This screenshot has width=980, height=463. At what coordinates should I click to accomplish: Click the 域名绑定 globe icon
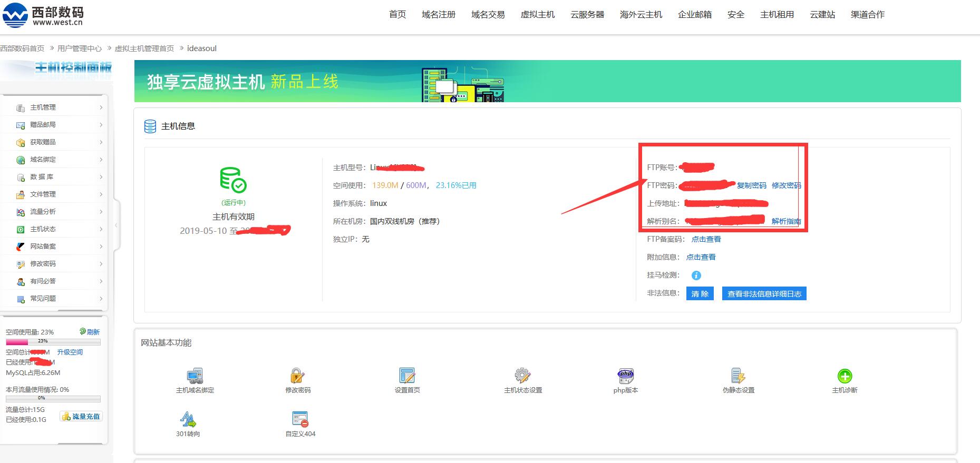21,160
